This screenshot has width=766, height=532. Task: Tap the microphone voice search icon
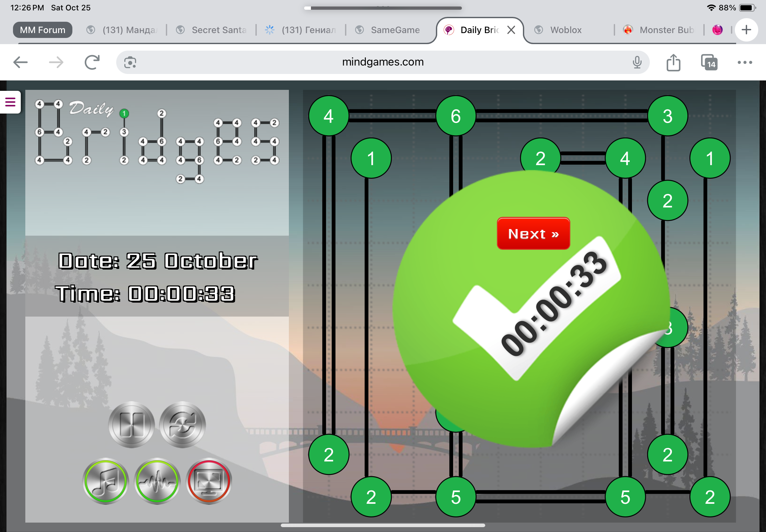click(x=637, y=62)
